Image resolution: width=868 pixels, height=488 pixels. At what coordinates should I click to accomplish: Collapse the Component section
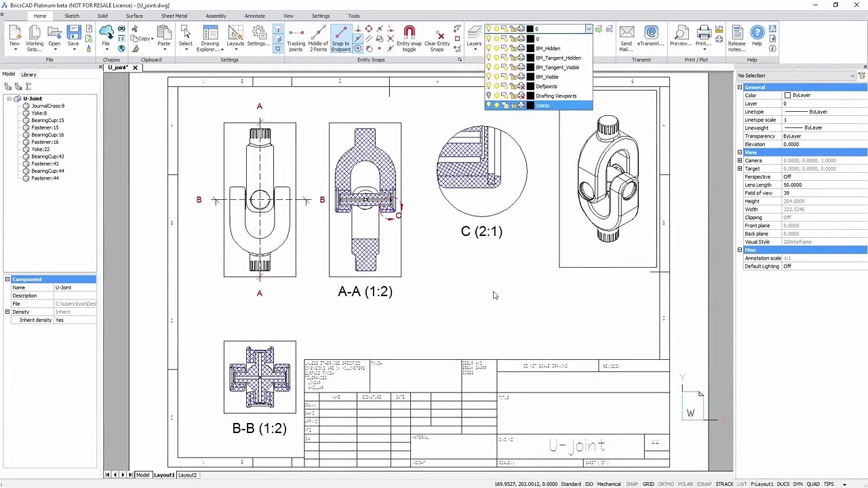pos(7,279)
